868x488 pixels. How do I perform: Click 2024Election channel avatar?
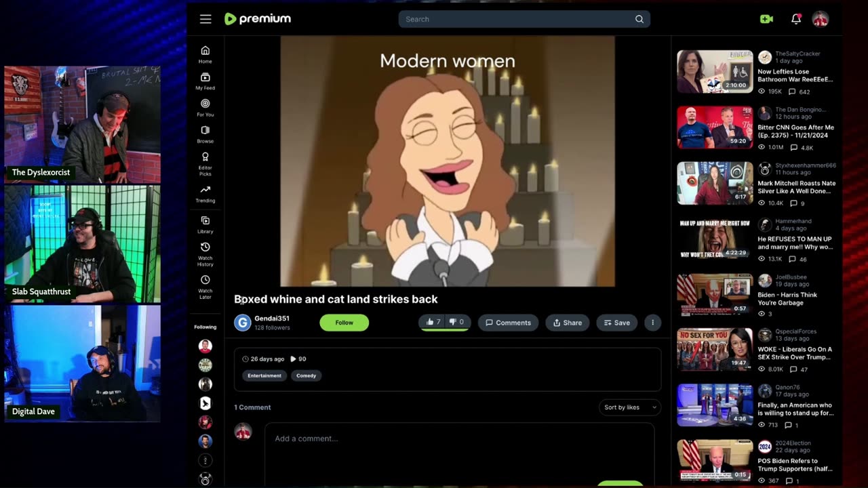coord(765,447)
